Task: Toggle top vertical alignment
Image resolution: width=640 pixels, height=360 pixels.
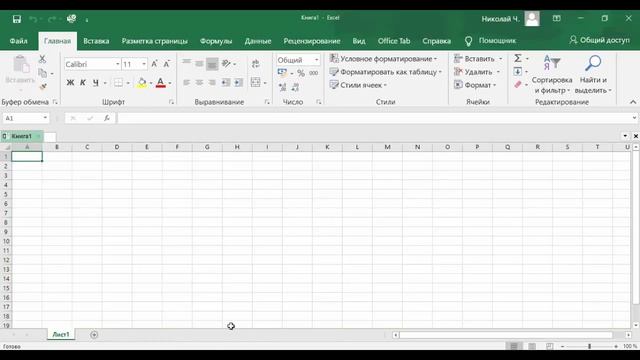Action: [187, 63]
